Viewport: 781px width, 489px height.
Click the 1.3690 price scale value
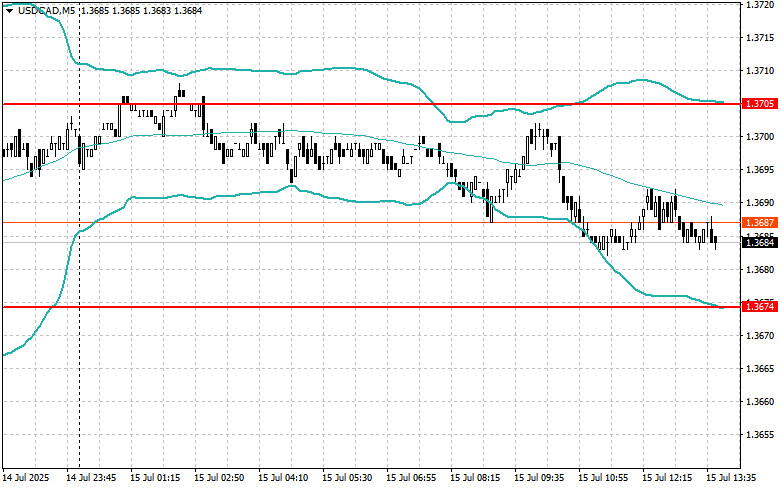pos(760,203)
